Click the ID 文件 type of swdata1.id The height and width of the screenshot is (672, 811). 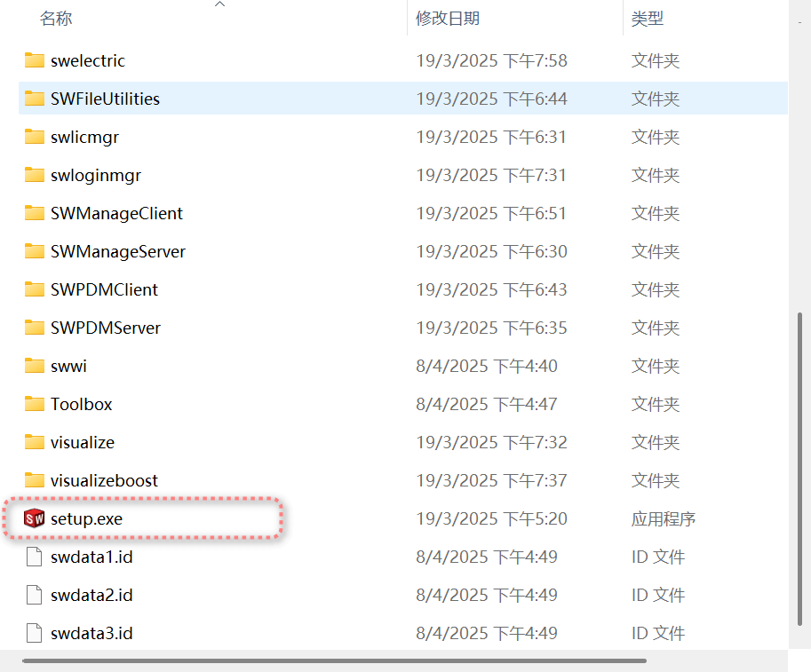tap(658, 557)
